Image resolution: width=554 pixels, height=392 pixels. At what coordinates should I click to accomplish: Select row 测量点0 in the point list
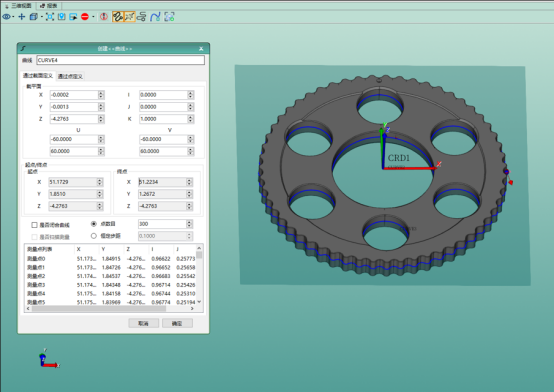pos(111,259)
